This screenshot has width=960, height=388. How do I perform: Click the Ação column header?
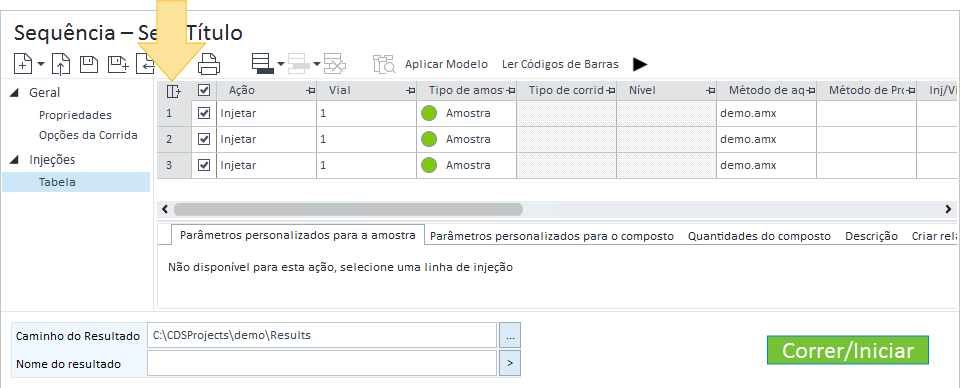point(266,91)
